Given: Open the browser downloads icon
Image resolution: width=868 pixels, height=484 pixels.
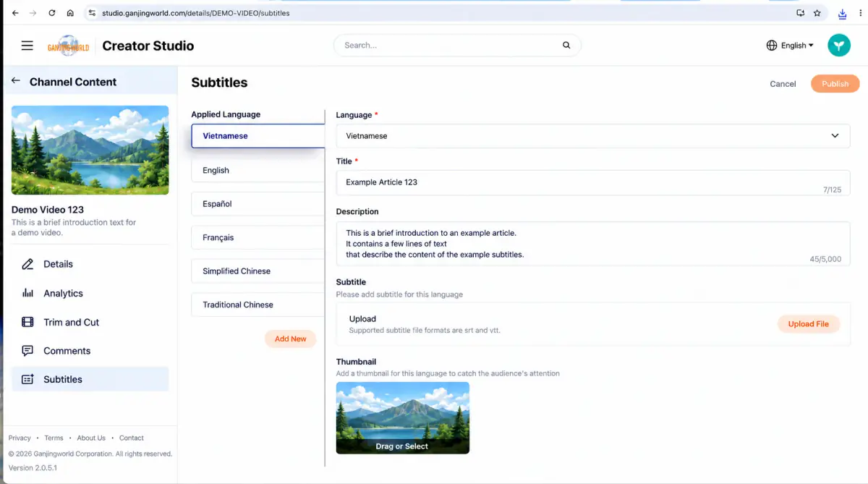Looking at the screenshot, I should 842,13.
